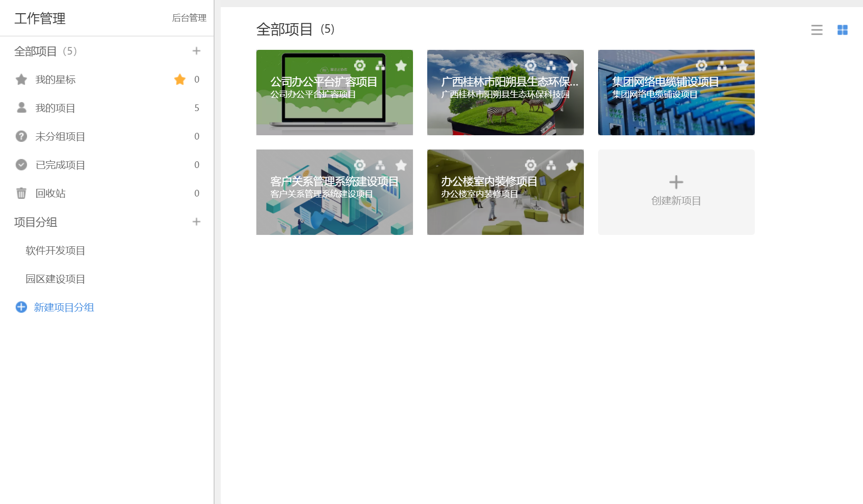Click the question mark icon of 未分组项目
Viewport: 863px width, 504px height.
coord(21,136)
